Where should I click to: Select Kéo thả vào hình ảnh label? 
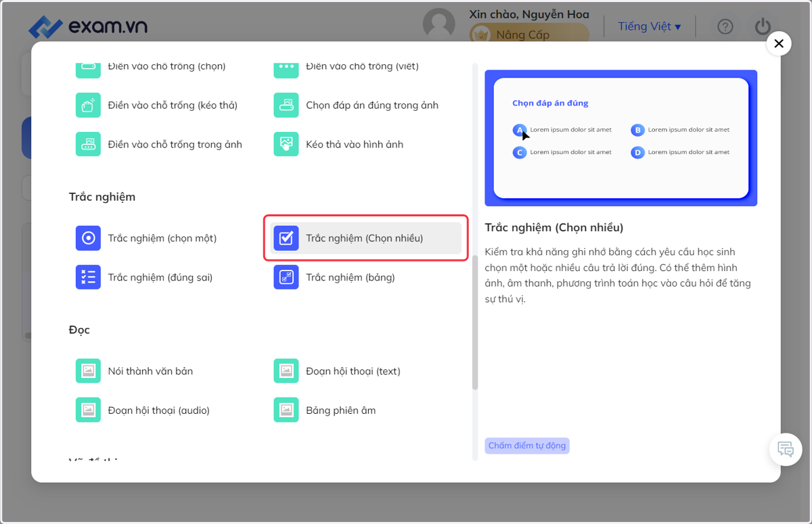pyautogui.click(x=355, y=144)
